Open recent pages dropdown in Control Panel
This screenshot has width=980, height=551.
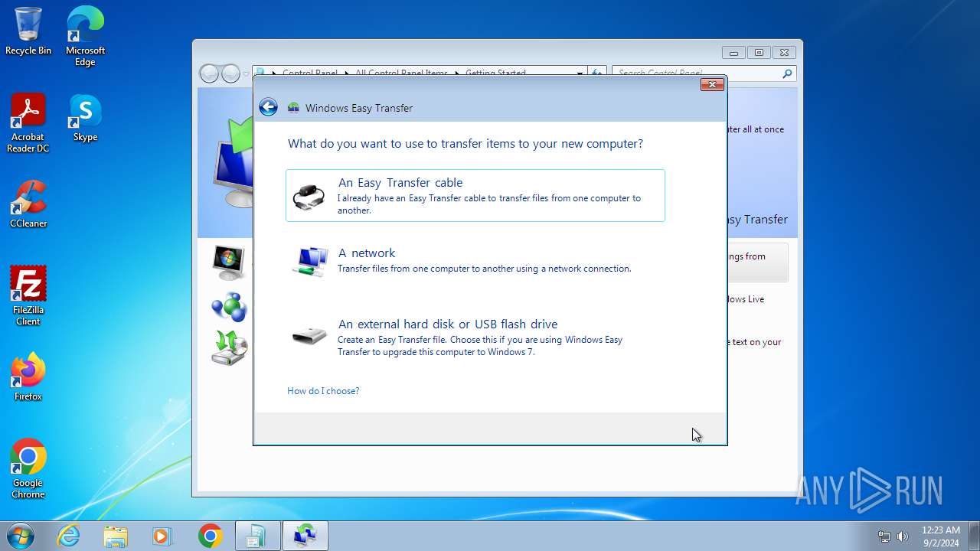(246, 73)
